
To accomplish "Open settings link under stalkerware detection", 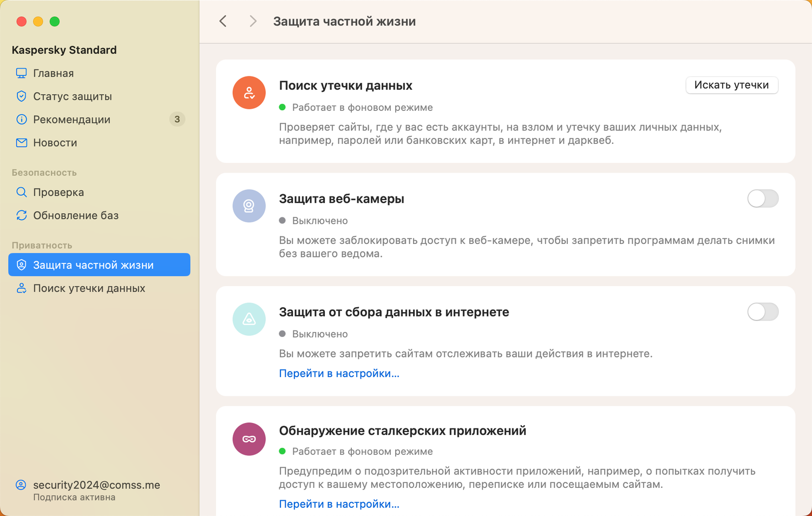I will [x=339, y=504].
